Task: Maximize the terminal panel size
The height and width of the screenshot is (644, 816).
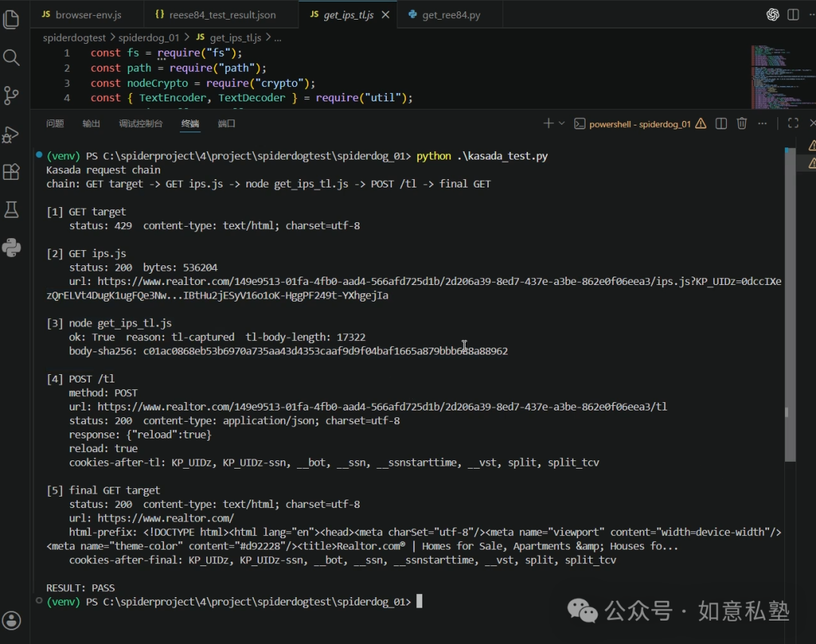Action: click(793, 123)
